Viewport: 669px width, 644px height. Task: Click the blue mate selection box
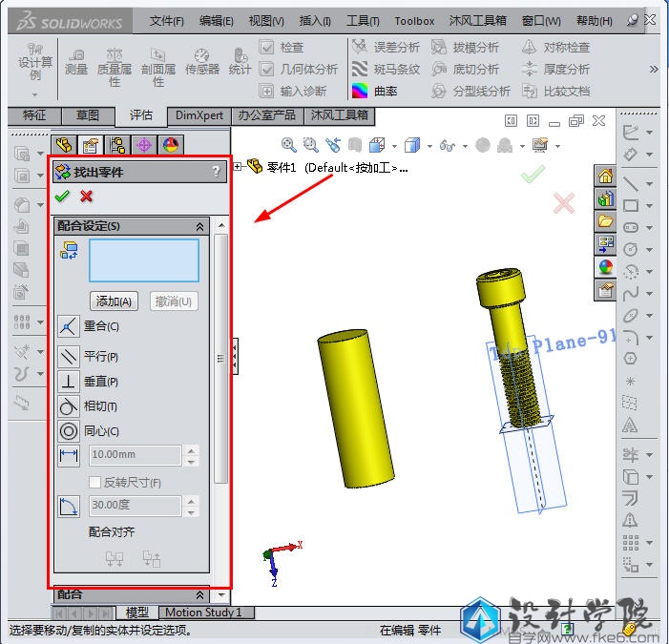coord(144,260)
